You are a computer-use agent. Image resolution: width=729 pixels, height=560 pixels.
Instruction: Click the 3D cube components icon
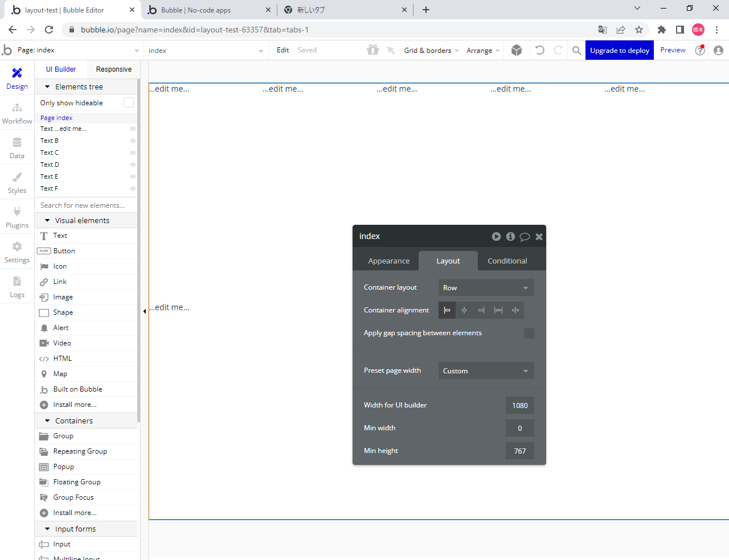point(517,50)
